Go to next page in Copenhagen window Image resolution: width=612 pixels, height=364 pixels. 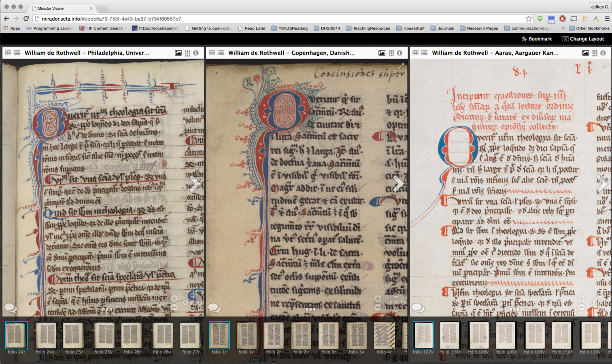[x=398, y=184]
